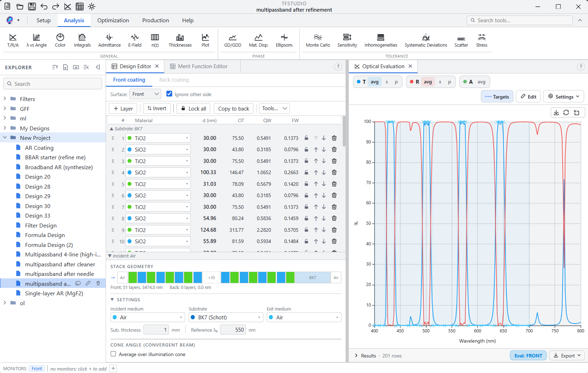Viewport: 588px width, 373px height.
Task: Toggle R avg curve display
Action: [428, 82]
